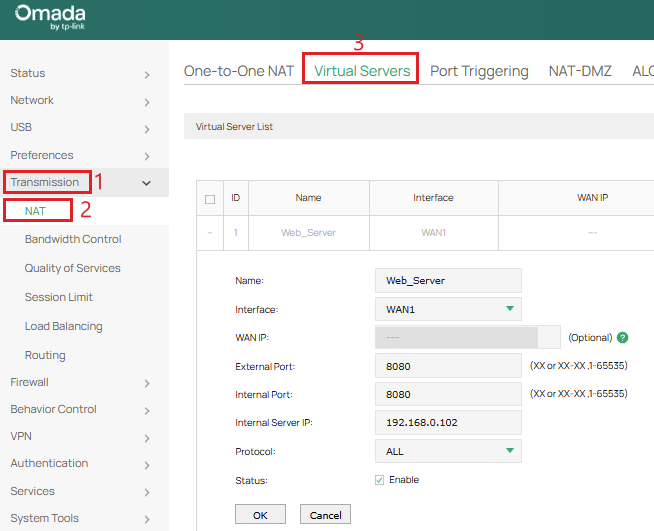The height and width of the screenshot is (531, 654).
Task: Click the WAN IP column header
Action: [x=592, y=198]
